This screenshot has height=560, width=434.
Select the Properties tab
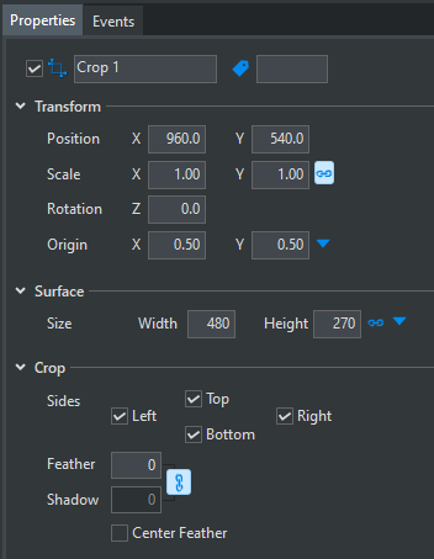(x=43, y=20)
